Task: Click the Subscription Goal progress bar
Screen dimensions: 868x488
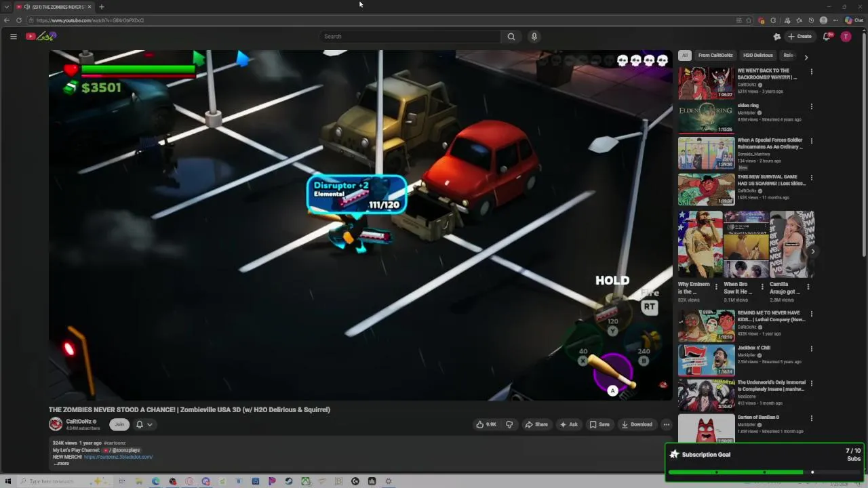Action: coord(764,472)
